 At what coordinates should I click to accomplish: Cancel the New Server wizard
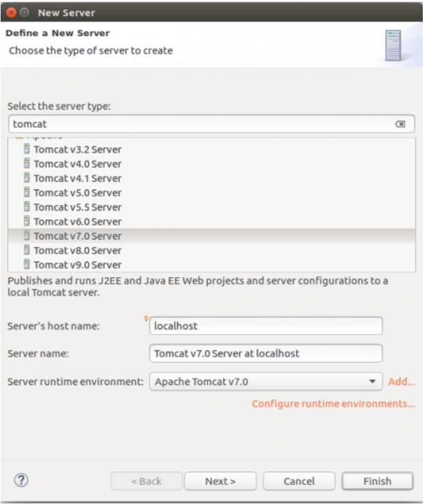(x=299, y=481)
